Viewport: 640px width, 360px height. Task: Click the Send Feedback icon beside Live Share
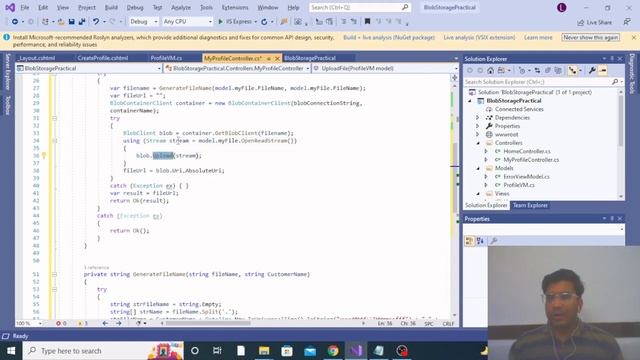tap(627, 22)
